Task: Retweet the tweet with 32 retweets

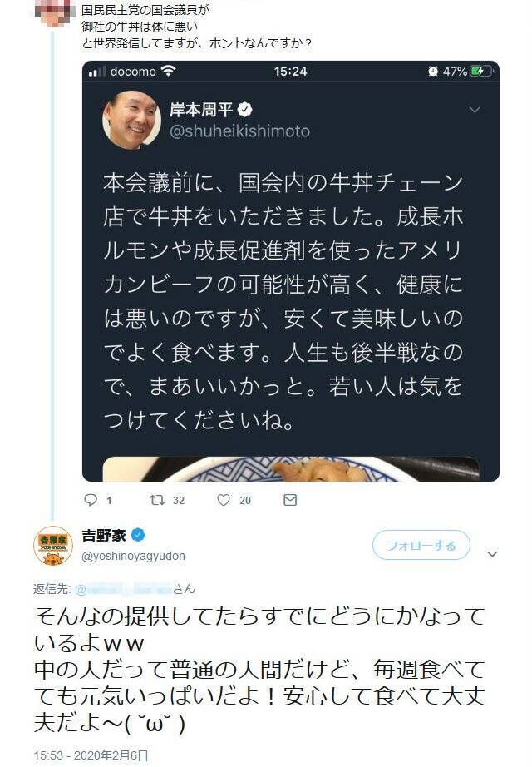Action: click(x=154, y=500)
